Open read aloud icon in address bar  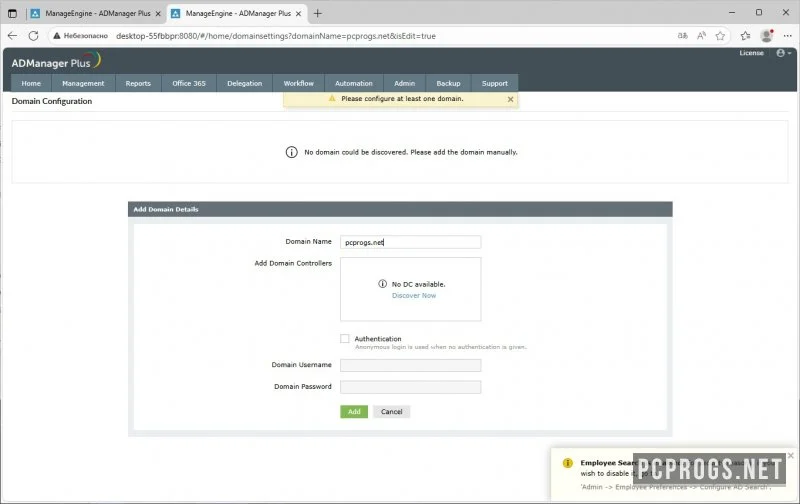[702, 36]
